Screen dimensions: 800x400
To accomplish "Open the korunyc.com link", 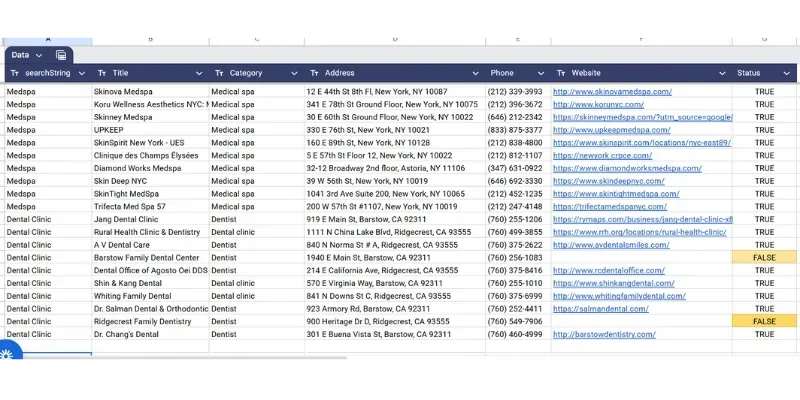I will coord(598,105).
